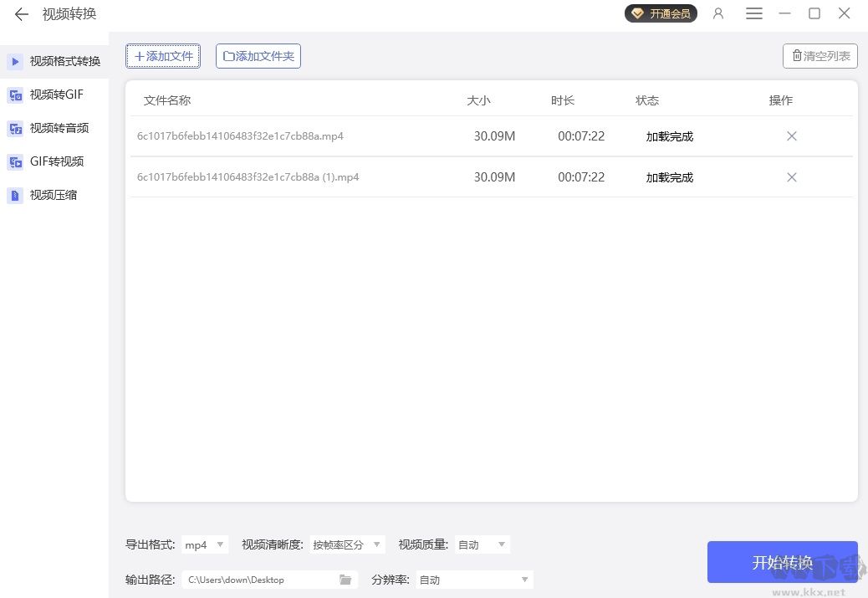Click the back arrow at top left
The height and width of the screenshot is (598, 868).
[x=21, y=13]
